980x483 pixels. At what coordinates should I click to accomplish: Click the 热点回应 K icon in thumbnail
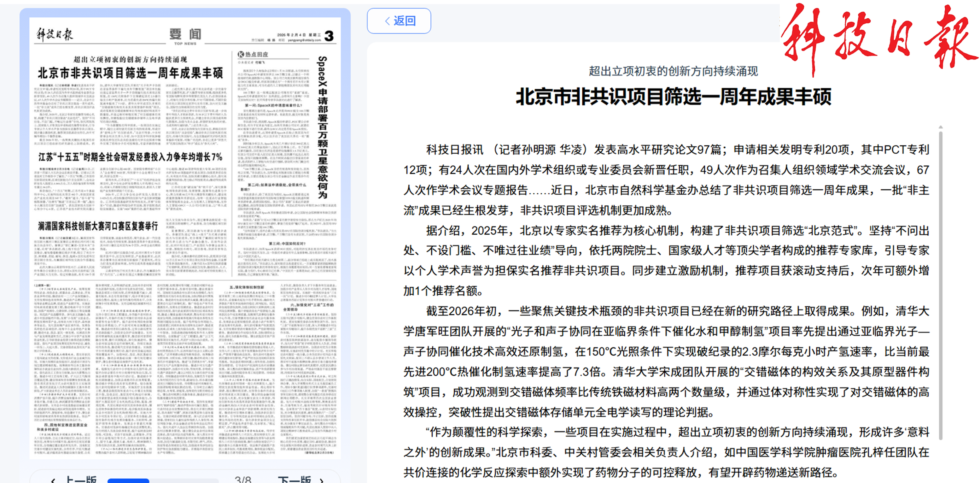pyautogui.click(x=241, y=55)
